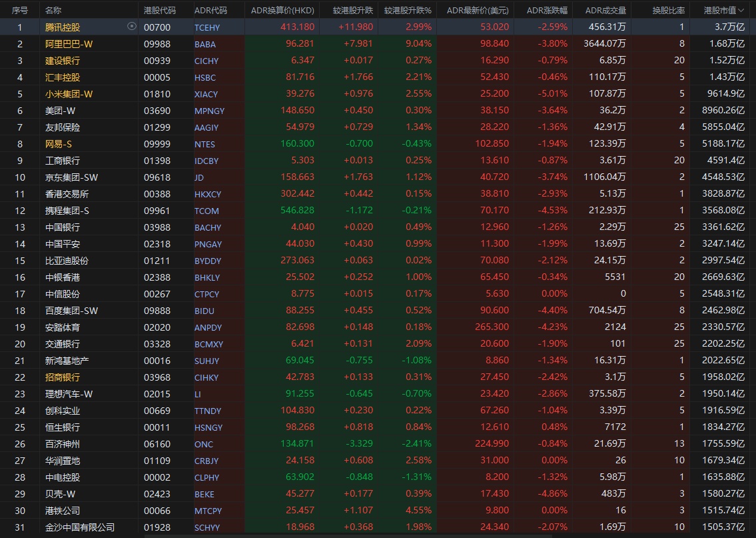Click the circle icon beside 腾讯控股
The height and width of the screenshot is (538, 756).
[132, 27]
